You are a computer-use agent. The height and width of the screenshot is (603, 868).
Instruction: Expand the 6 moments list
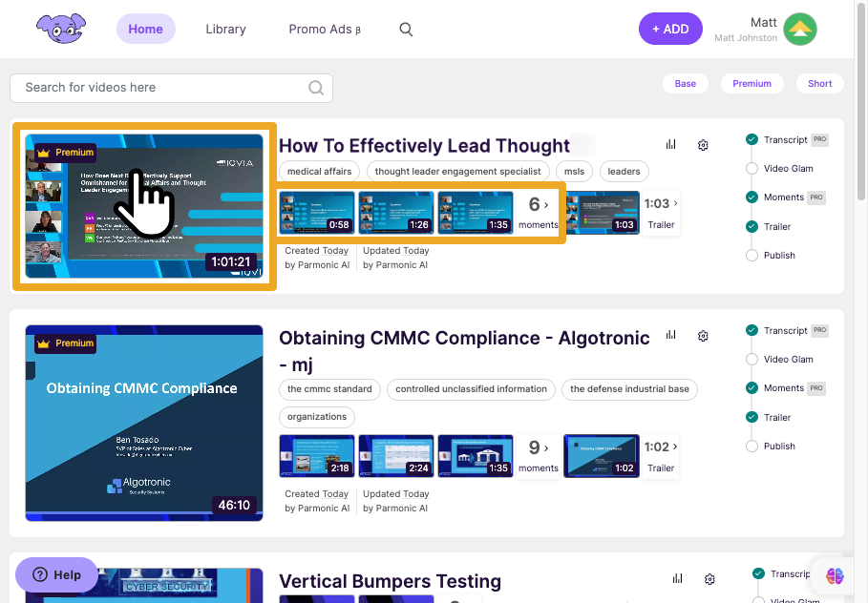538,213
